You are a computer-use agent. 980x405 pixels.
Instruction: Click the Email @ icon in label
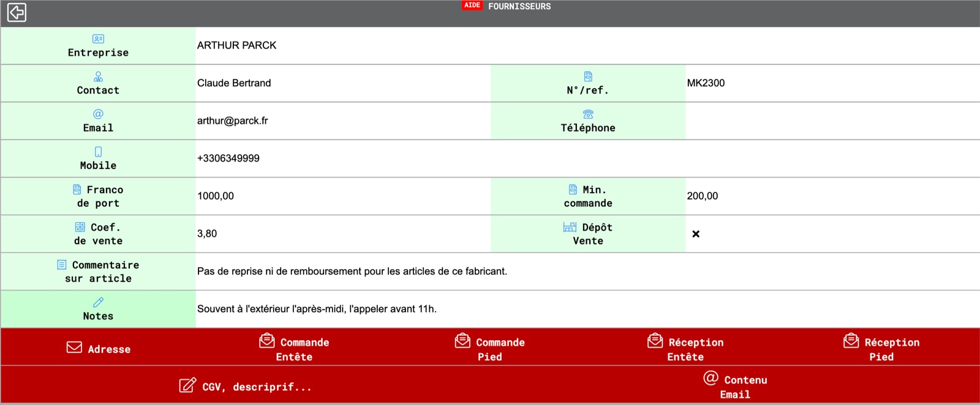pos(98,114)
